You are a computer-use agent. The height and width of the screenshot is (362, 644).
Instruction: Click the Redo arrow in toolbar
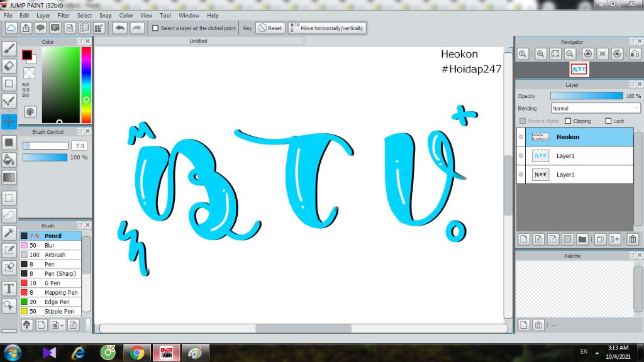[x=136, y=28]
